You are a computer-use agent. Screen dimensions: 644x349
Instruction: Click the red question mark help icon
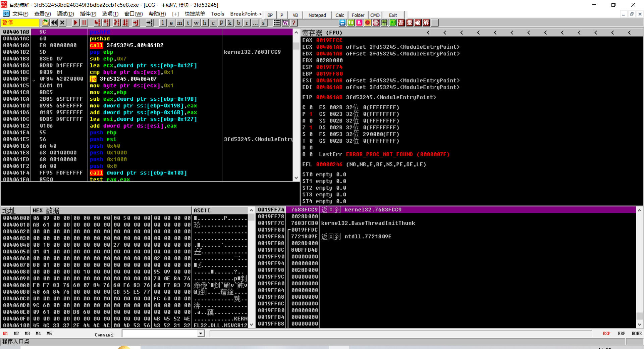click(294, 22)
